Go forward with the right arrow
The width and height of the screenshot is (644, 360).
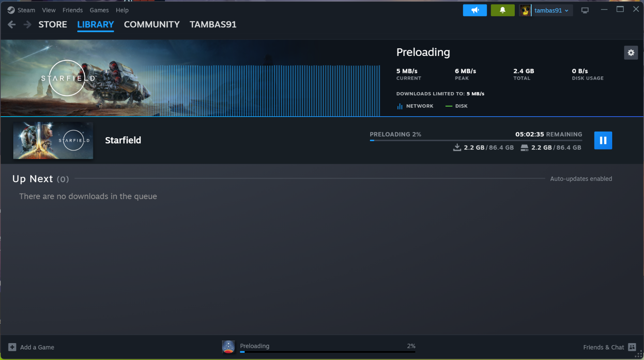coord(27,25)
